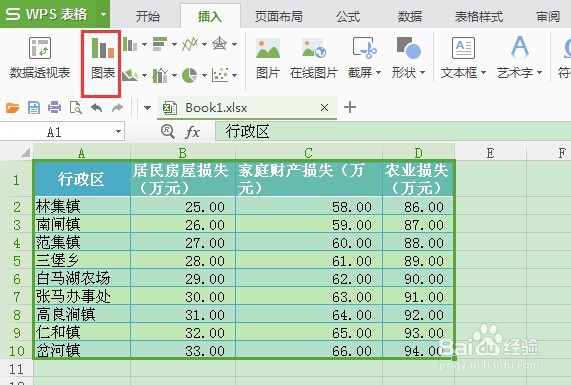
Task: Insert a radar chart from small icon
Action: point(220,44)
